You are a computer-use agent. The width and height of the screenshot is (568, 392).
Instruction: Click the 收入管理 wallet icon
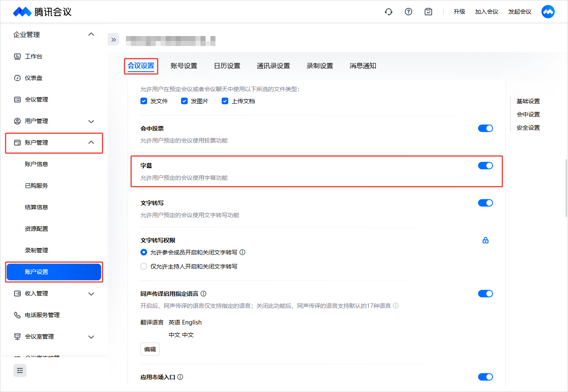pyautogui.click(x=17, y=293)
